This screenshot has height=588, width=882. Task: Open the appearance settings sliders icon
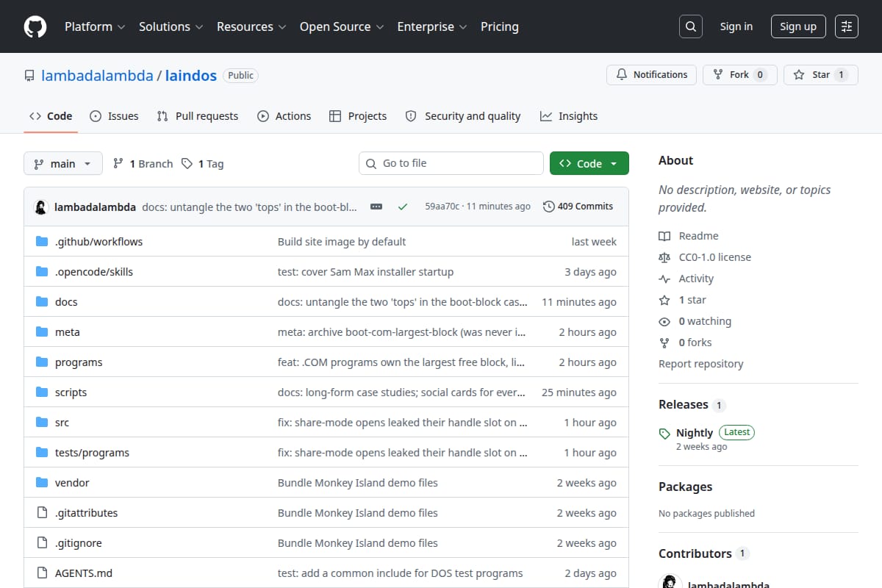point(847,26)
